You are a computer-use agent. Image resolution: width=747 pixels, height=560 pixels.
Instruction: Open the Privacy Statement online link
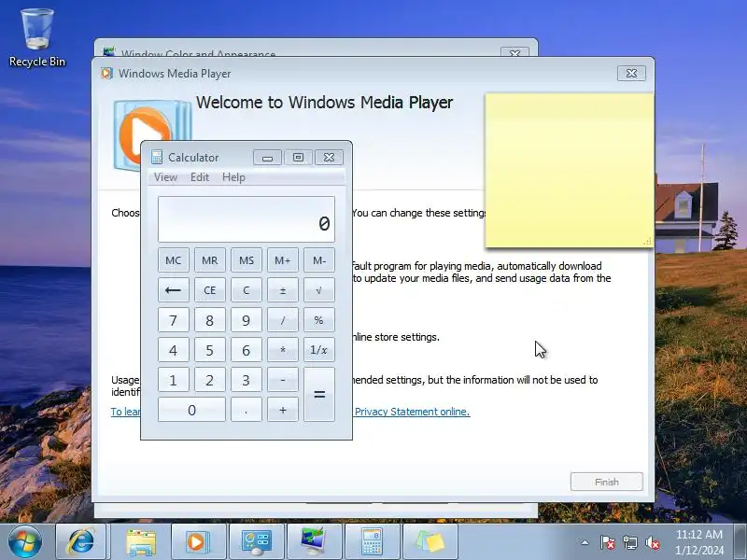click(412, 412)
